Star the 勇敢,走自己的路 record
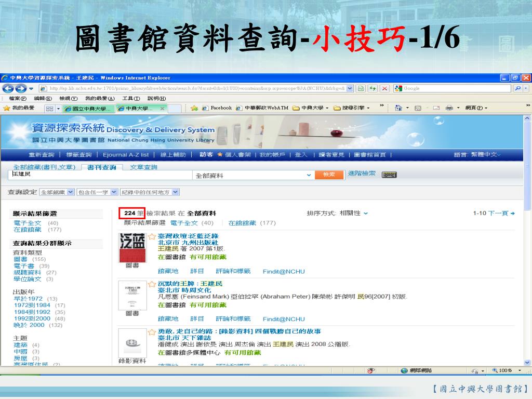This screenshot has width=532, height=399. tap(152, 332)
